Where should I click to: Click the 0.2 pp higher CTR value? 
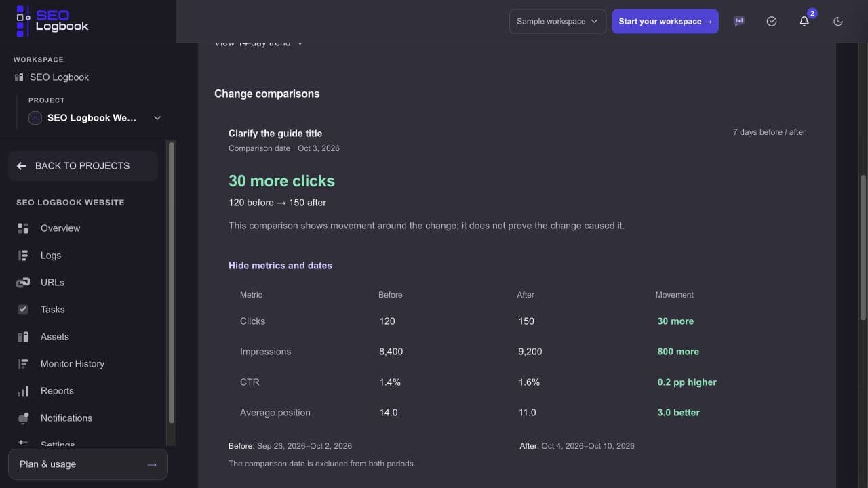point(687,382)
